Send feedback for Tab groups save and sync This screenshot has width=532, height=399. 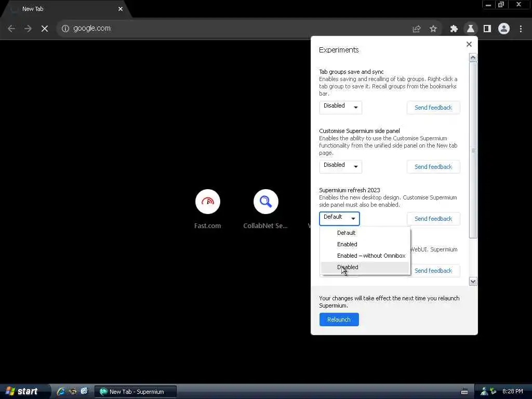pos(433,108)
